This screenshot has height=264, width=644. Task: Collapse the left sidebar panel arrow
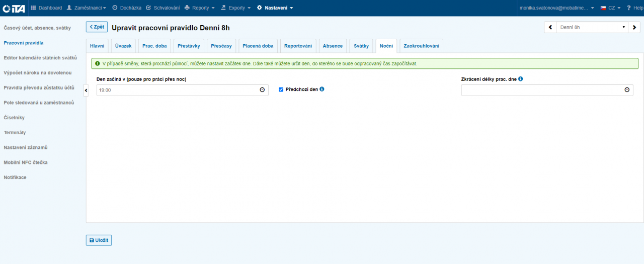(x=86, y=90)
